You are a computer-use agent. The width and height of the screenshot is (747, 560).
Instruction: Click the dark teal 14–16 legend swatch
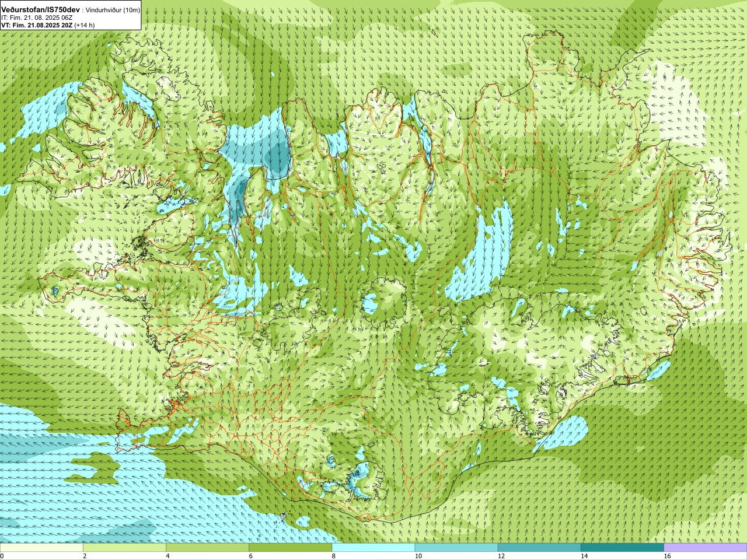point(623,548)
